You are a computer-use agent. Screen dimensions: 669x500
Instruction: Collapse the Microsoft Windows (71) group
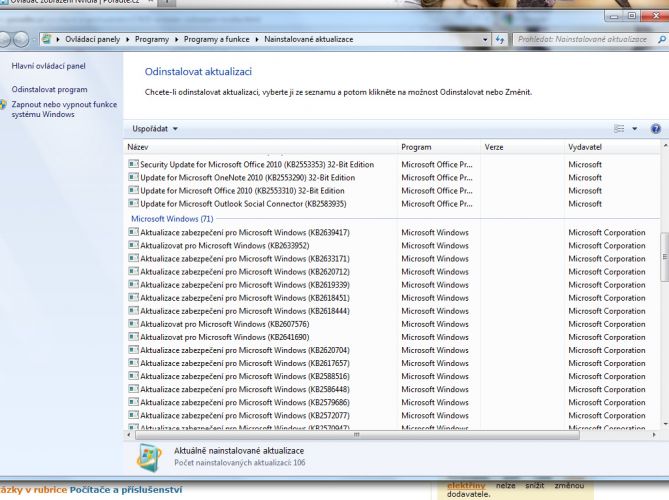pyautogui.click(x=172, y=219)
